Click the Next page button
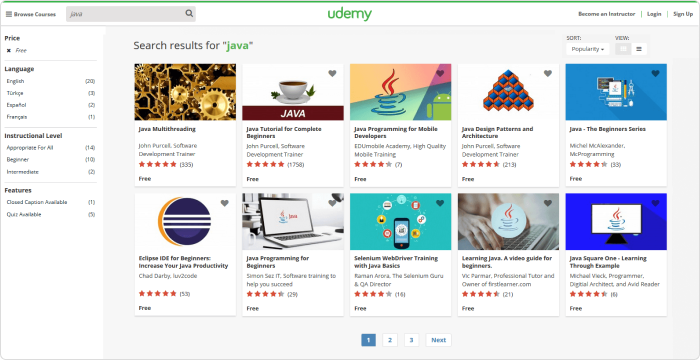The width and height of the screenshot is (700, 360). coord(438,340)
